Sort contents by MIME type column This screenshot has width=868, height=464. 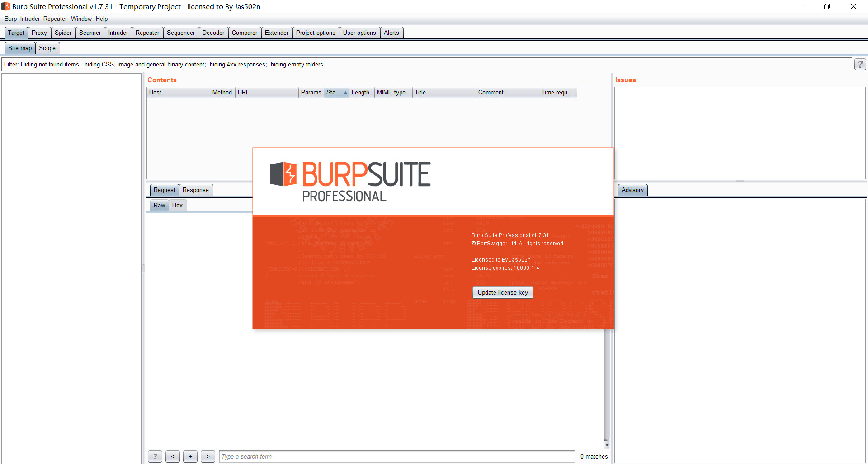(393, 93)
